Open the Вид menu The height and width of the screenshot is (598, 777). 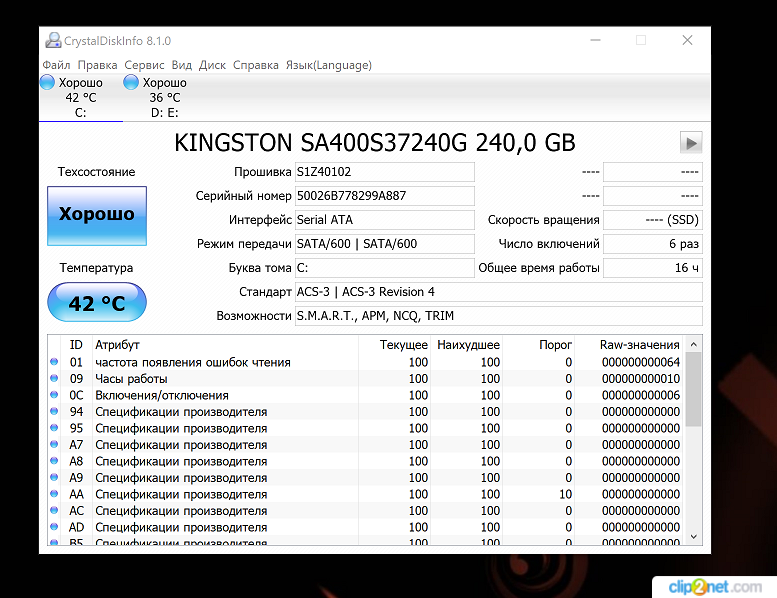pos(182,65)
